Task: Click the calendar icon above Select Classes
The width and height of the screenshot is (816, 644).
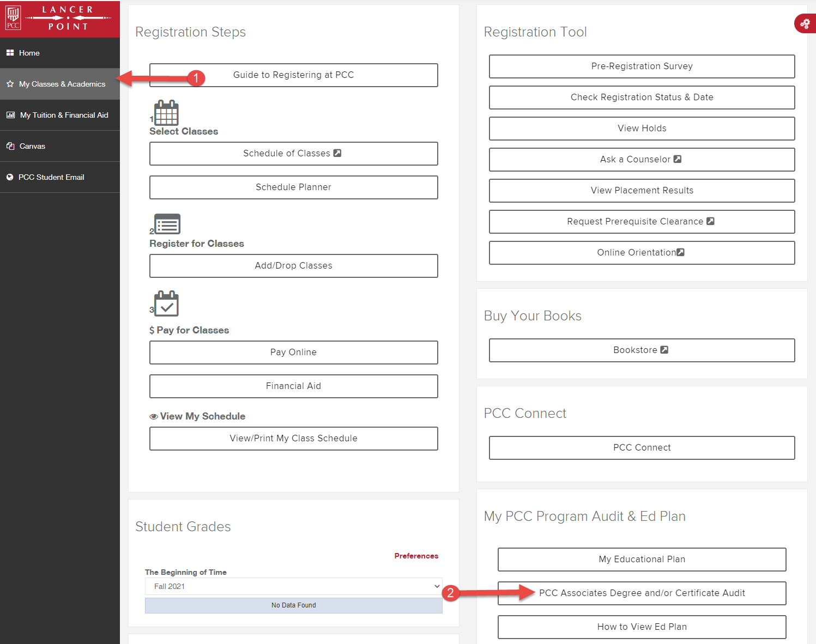Action: (x=166, y=112)
